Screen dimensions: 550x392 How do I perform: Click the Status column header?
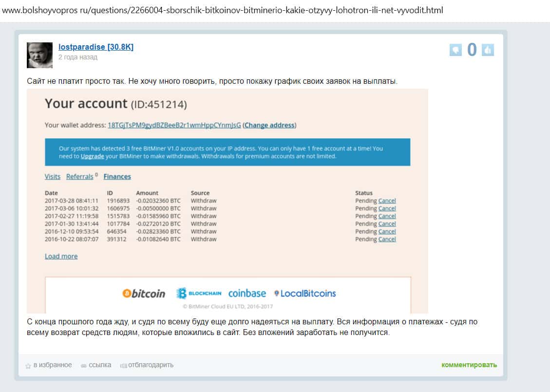point(364,193)
